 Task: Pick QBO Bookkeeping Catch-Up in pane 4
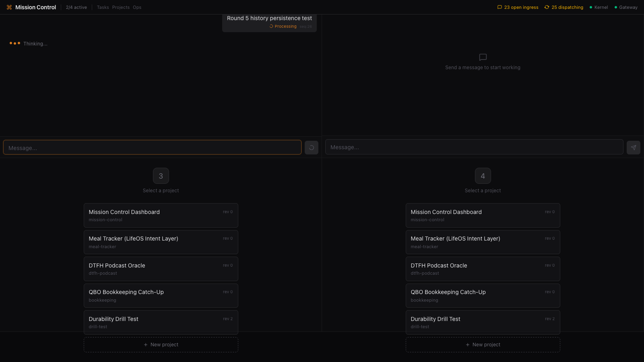tap(483, 296)
